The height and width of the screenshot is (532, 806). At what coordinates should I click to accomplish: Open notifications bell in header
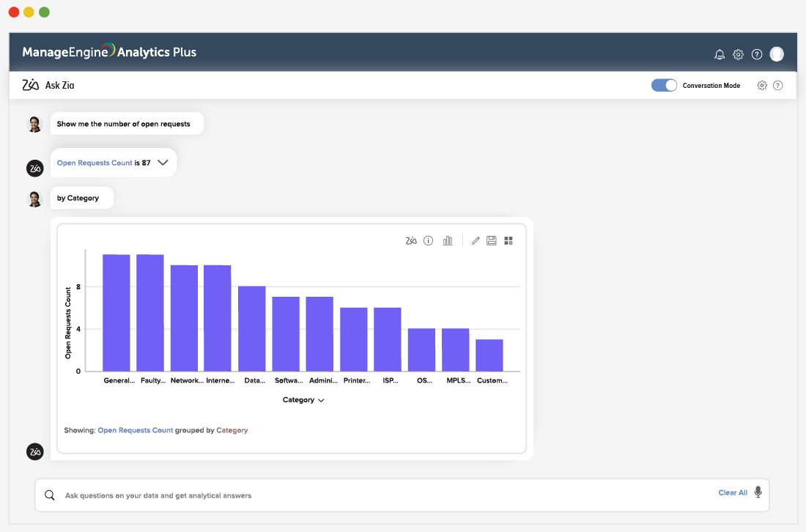(x=720, y=54)
